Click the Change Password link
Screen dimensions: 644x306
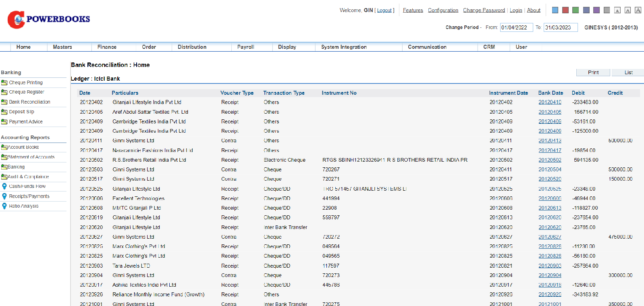tap(484, 10)
